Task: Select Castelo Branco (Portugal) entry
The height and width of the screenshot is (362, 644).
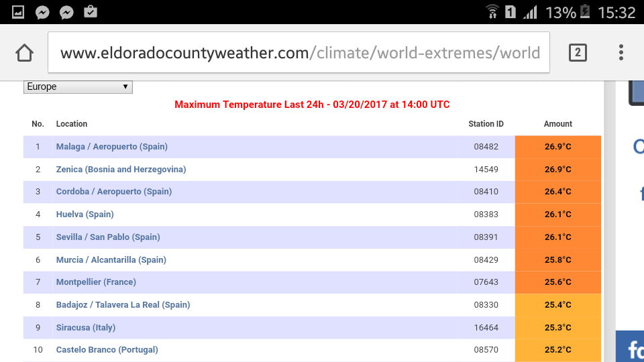Action: coord(107,350)
